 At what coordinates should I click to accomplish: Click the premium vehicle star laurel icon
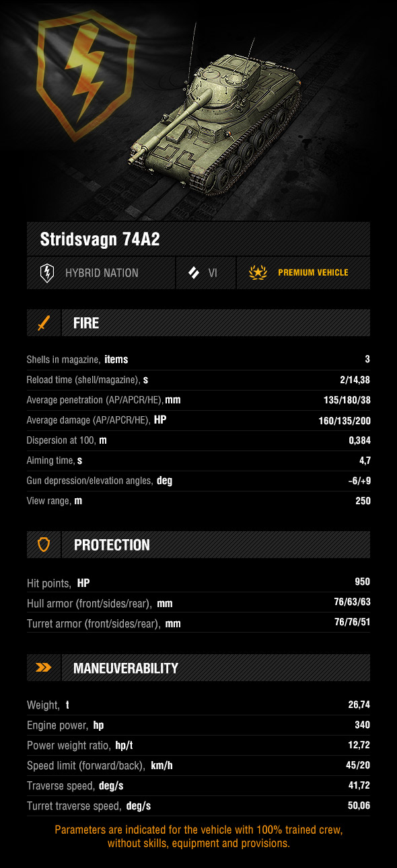point(258,272)
